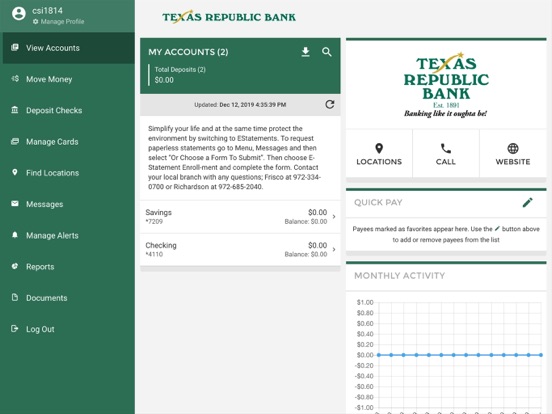Open Messages menu item
The width and height of the screenshot is (552, 414).
[x=69, y=204]
